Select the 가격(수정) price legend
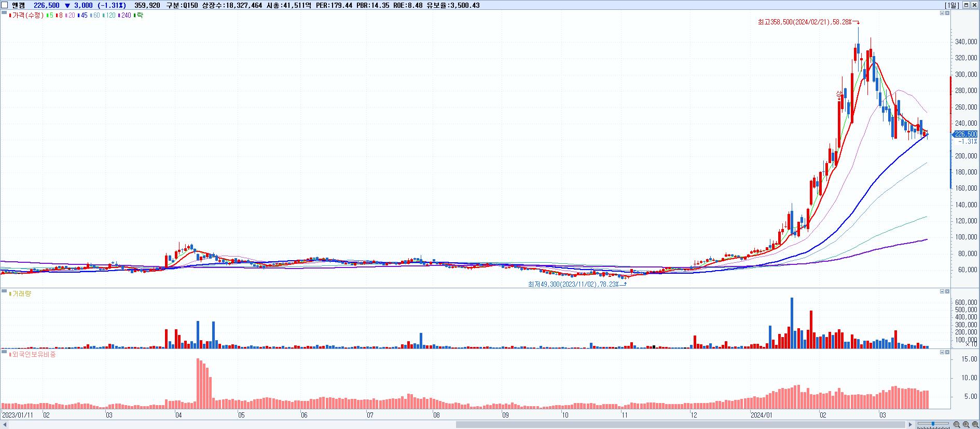Image resolution: width=980 pixels, height=429 pixels. click(x=26, y=16)
